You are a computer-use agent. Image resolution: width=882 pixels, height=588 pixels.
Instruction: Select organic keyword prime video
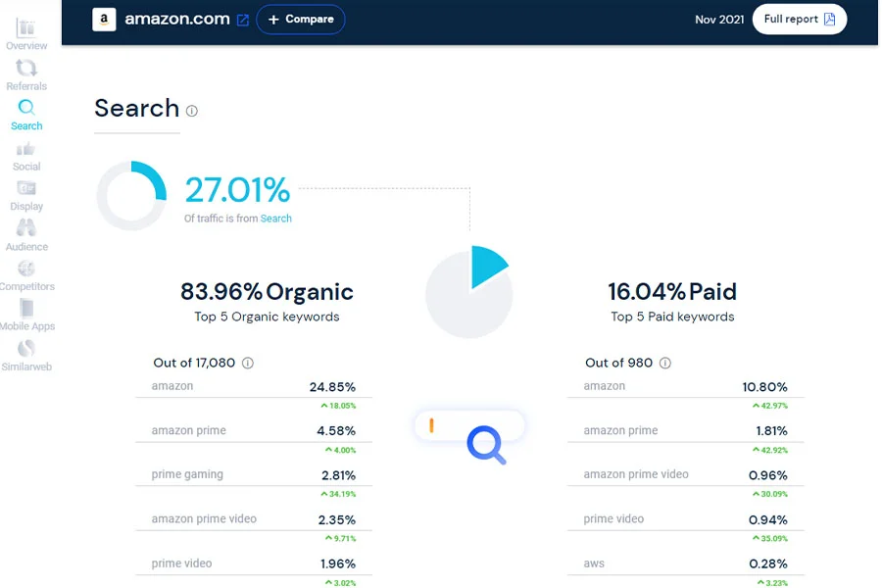253,563
